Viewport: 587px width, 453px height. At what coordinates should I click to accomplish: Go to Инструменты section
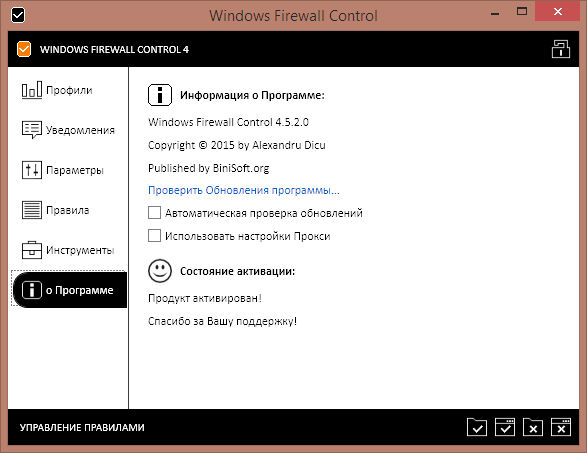[69, 250]
